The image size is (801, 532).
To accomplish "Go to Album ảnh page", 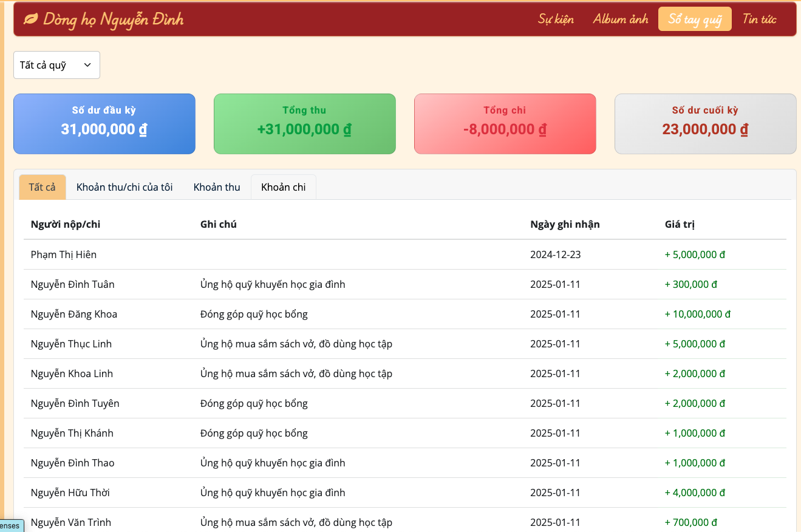I will tap(621, 19).
